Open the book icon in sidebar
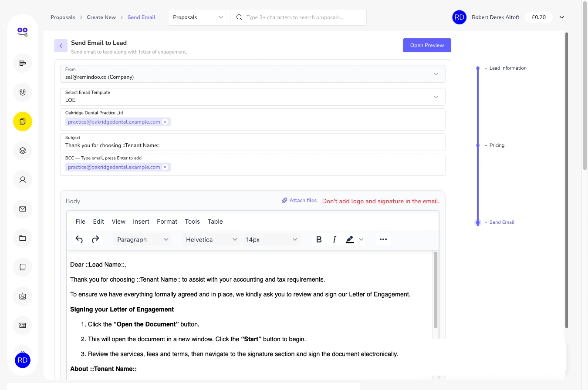 23,267
